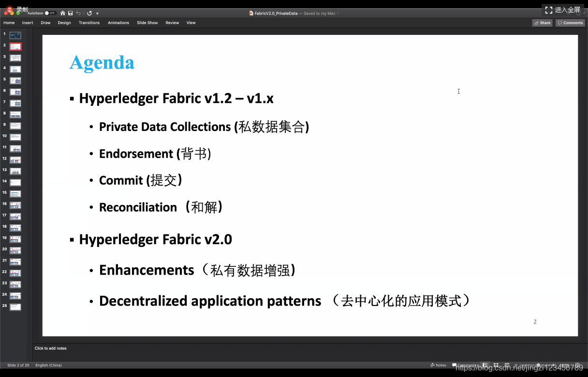588x377 pixels.
Task: Select slide 18 thumbnail
Action: (15, 228)
